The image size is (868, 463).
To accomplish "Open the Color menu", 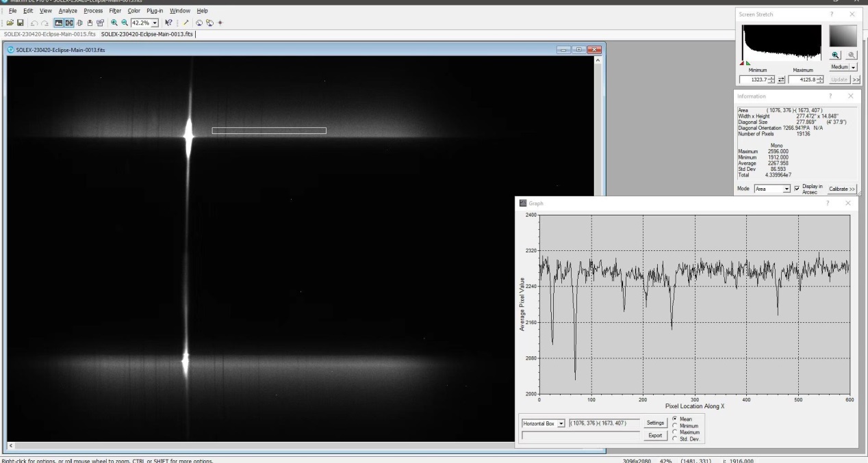I will point(134,11).
